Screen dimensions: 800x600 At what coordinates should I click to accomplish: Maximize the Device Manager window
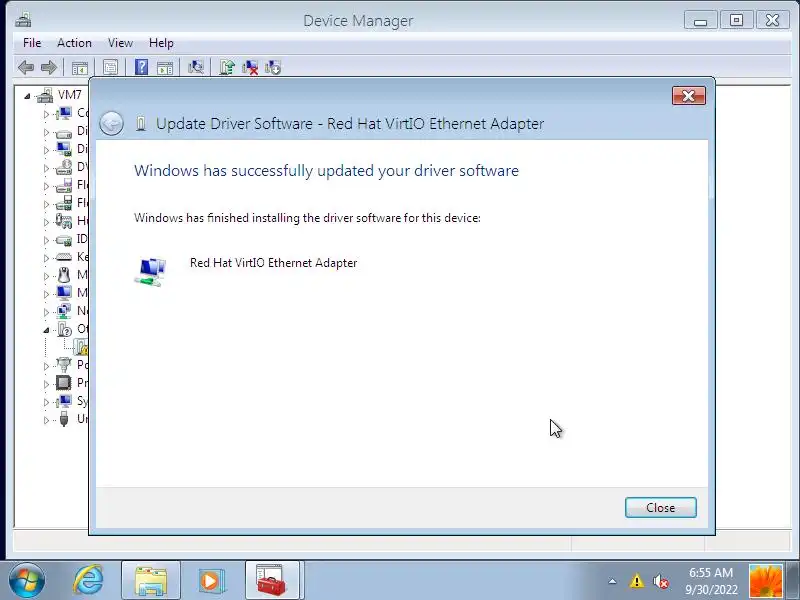point(736,21)
